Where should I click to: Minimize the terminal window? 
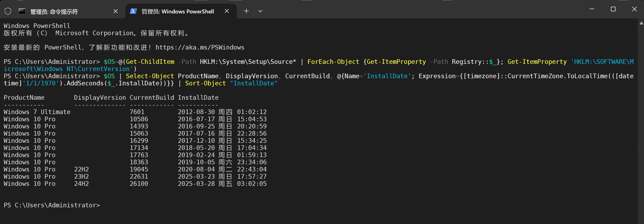coord(592,9)
